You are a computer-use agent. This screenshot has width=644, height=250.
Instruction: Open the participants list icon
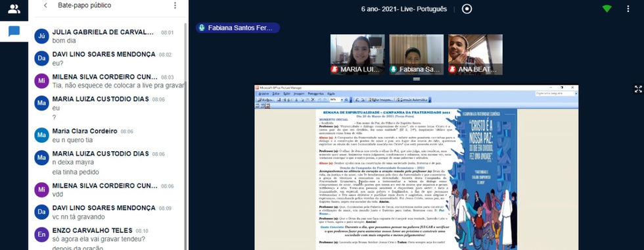tap(14, 9)
